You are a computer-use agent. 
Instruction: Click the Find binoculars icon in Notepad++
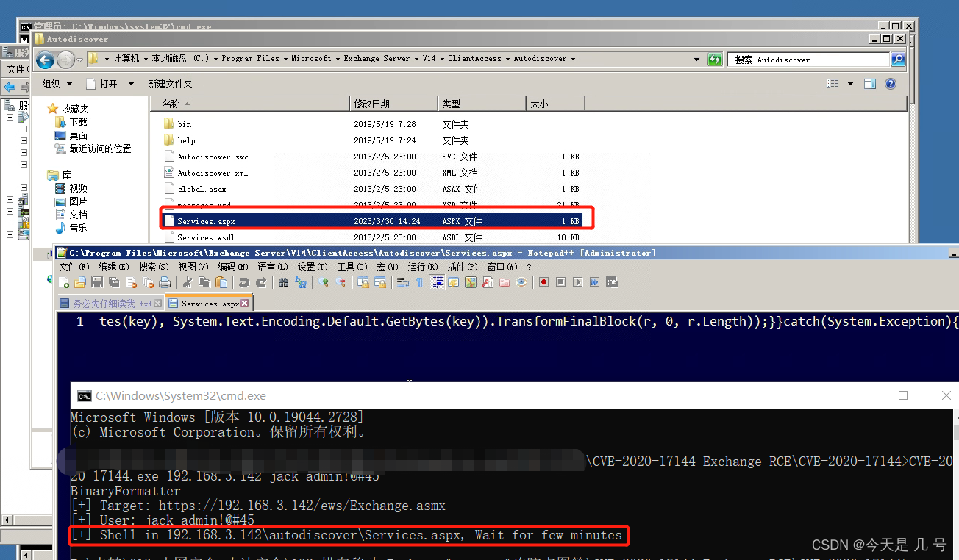click(x=283, y=282)
